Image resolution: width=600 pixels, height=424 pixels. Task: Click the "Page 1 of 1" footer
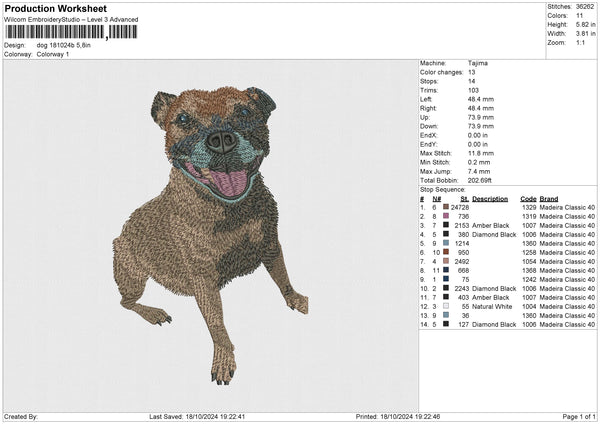(579, 416)
